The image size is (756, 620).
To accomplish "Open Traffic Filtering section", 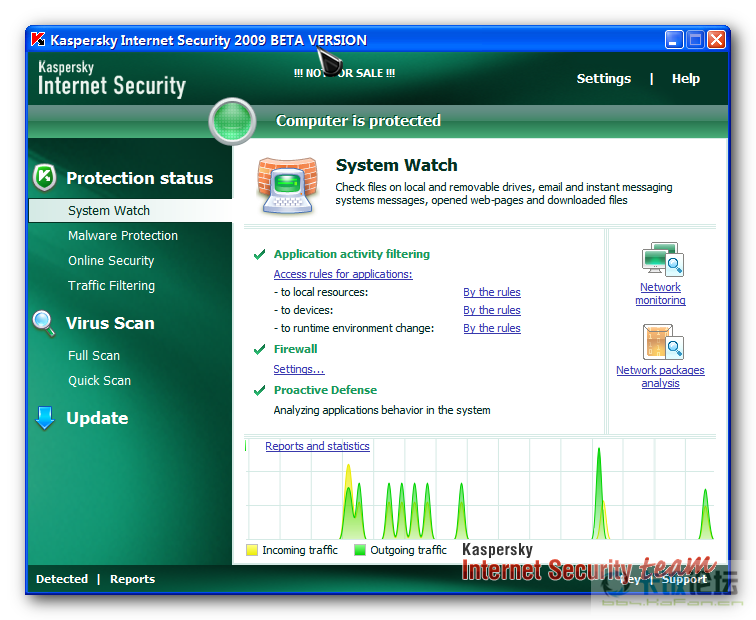I will [111, 285].
